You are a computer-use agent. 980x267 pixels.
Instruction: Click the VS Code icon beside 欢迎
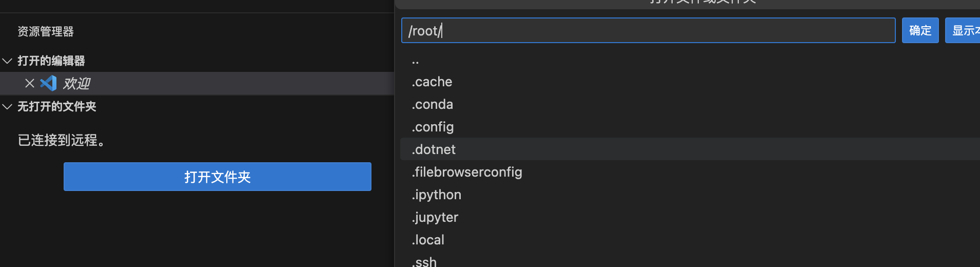(x=49, y=83)
